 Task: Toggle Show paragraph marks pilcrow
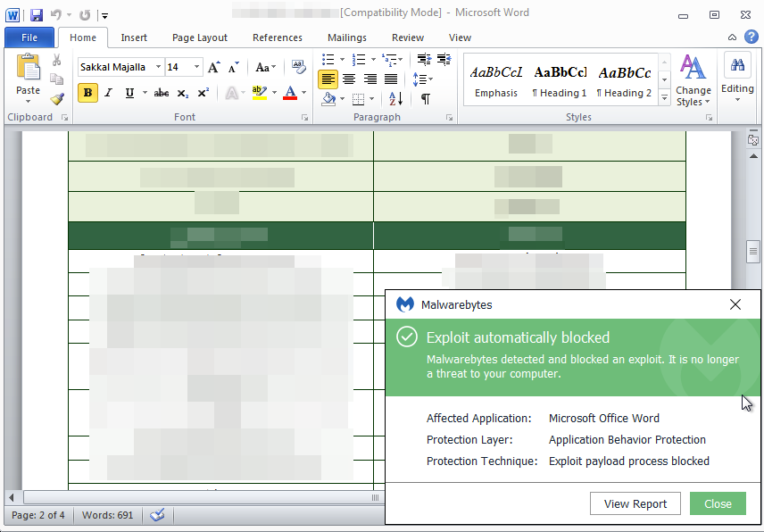pos(426,99)
